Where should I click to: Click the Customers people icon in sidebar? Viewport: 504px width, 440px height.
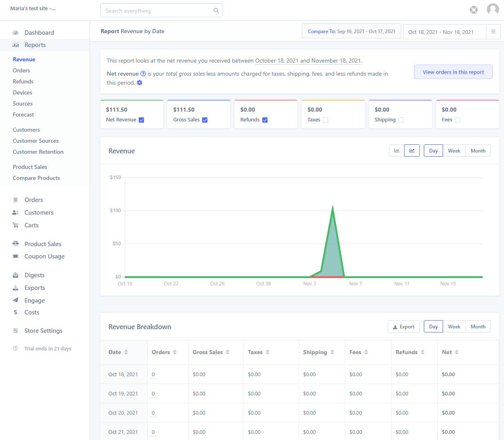(16, 213)
